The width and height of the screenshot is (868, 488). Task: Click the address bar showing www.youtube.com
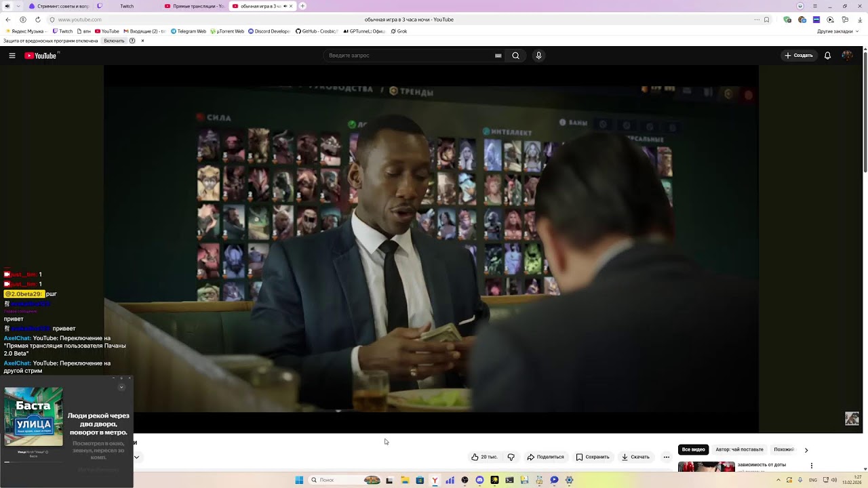(79, 20)
